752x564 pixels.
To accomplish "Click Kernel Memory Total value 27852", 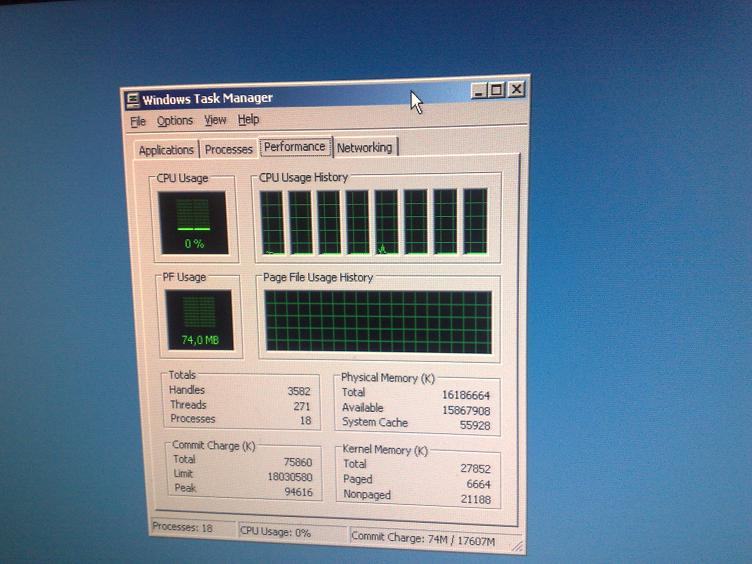I will [475, 469].
